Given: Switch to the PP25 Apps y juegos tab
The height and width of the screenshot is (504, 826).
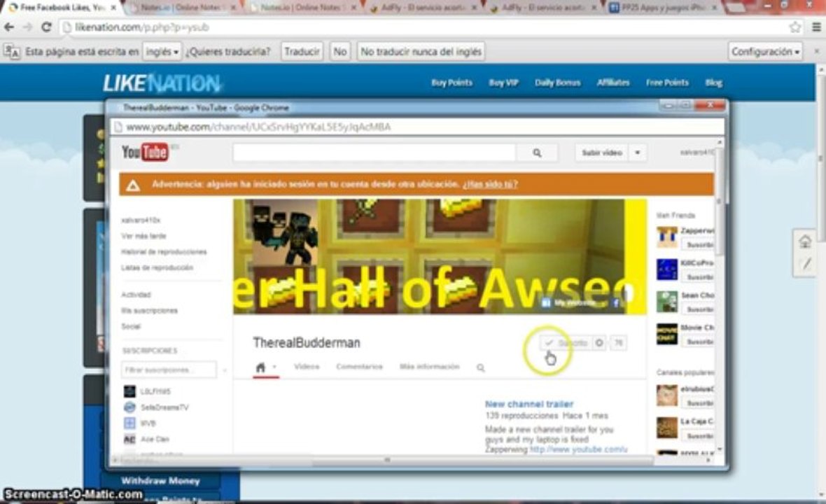Looking at the screenshot, I should pyautogui.click(x=663, y=8).
